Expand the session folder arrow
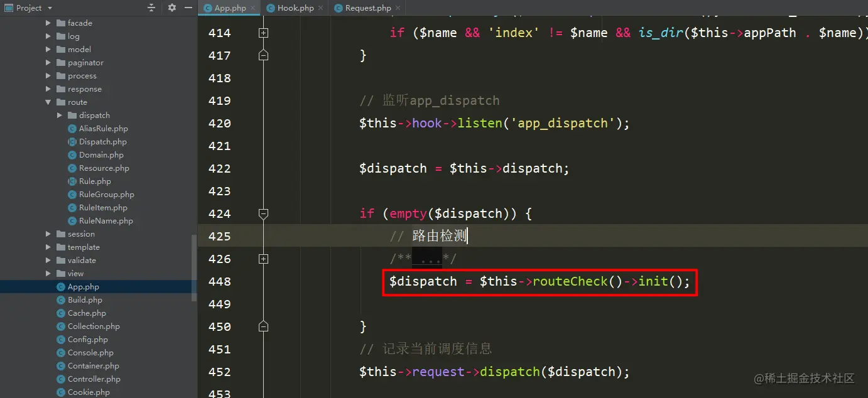 (48, 234)
